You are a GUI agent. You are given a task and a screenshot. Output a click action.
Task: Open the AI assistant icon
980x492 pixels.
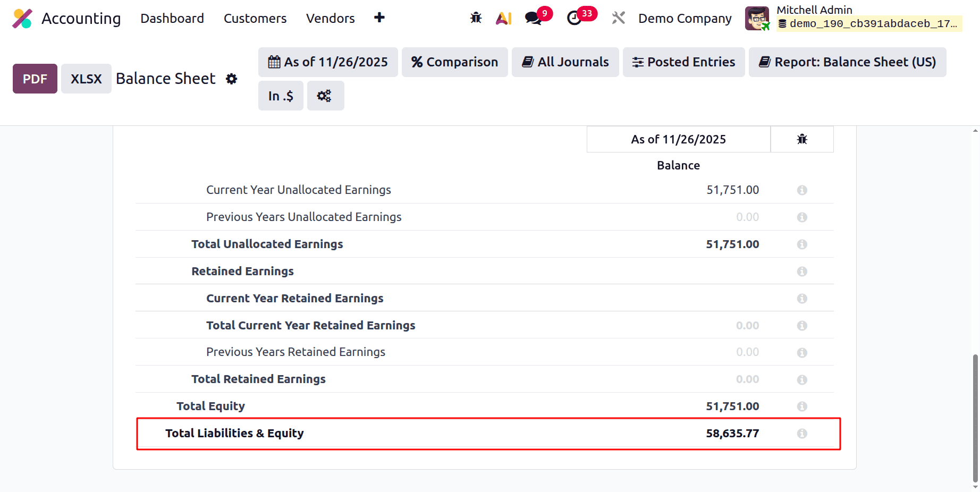[x=504, y=18]
